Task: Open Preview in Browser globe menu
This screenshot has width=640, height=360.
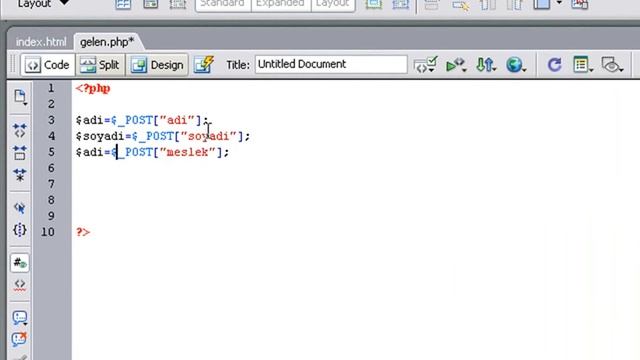Action: [x=516, y=65]
